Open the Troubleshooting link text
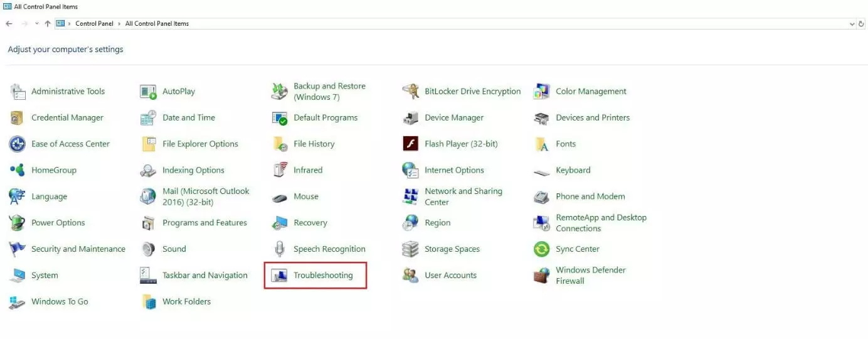 pyautogui.click(x=324, y=276)
